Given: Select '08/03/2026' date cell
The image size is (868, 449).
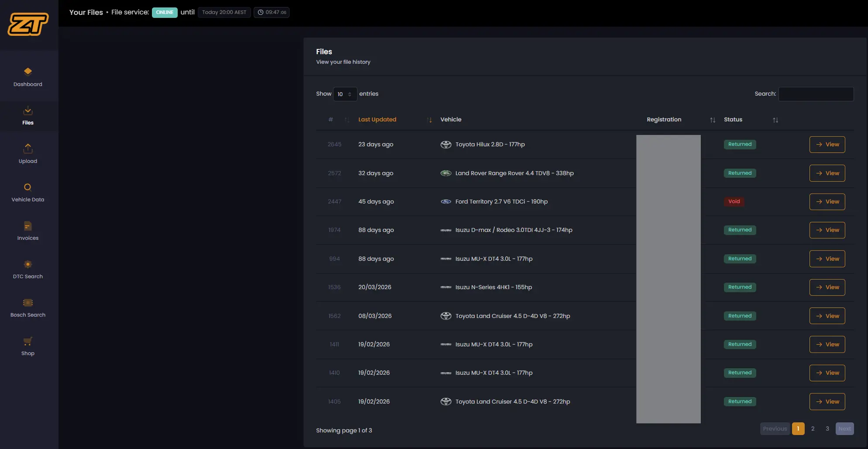Looking at the screenshot, I should tap(375, 316).
